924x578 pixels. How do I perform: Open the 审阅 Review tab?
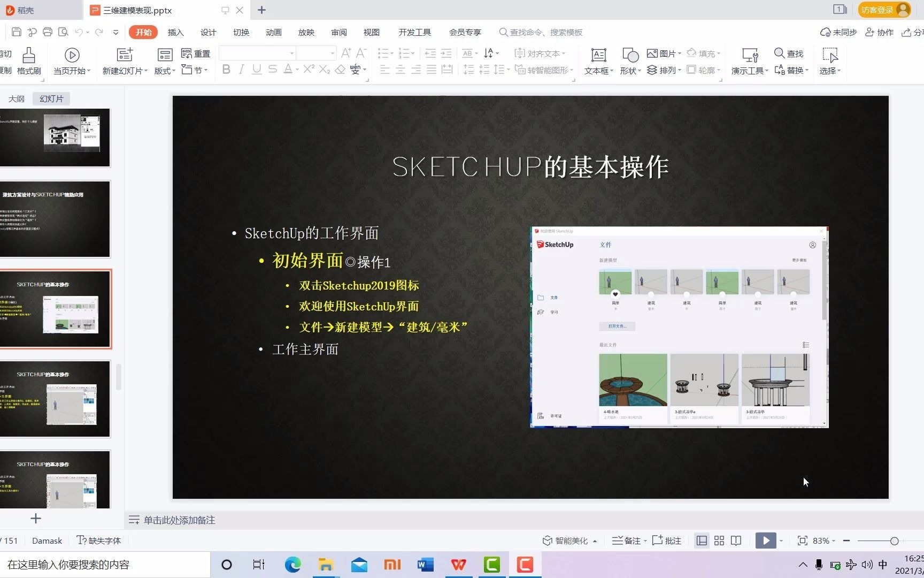pos(339,32)
